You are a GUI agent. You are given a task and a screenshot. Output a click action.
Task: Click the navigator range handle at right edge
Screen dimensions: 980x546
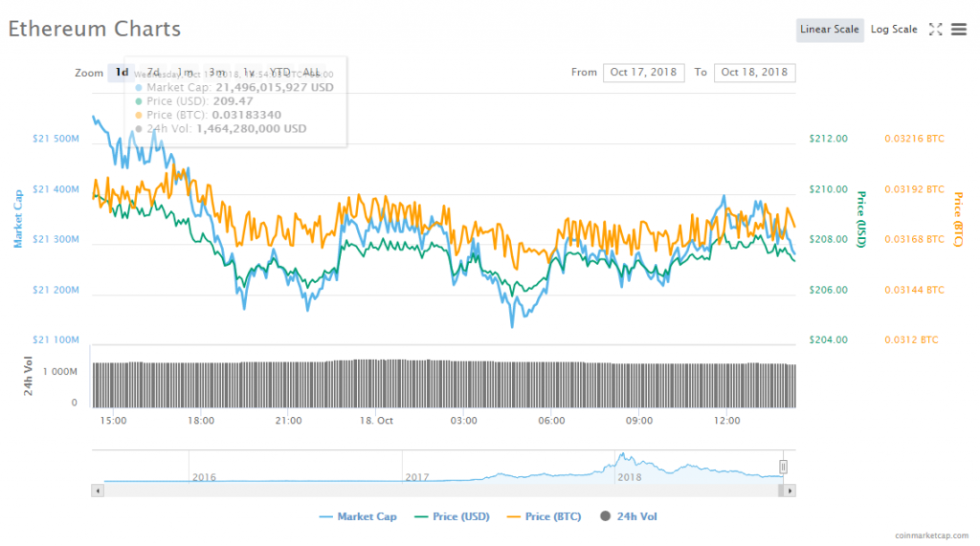click(783, 467)
